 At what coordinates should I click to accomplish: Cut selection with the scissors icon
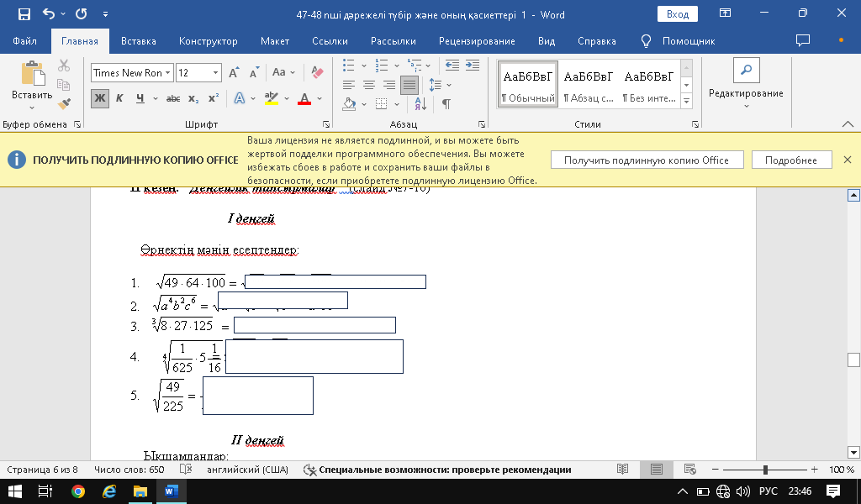click(x=64, y=66)
